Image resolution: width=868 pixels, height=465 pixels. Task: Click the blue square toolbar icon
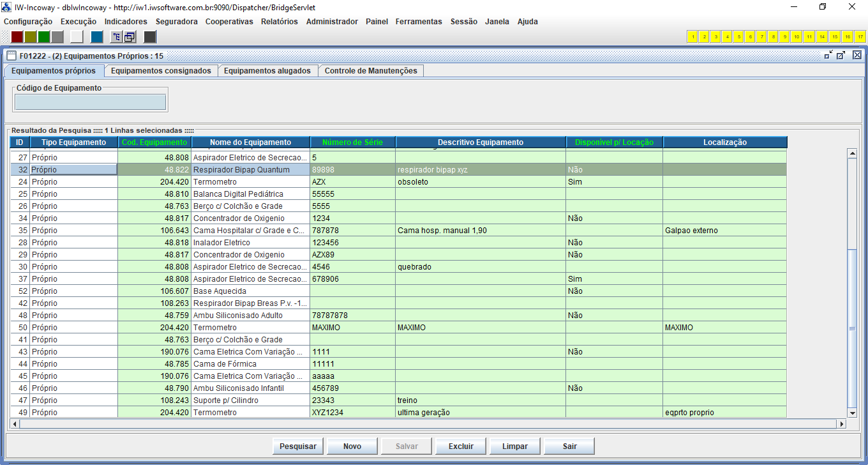(97, 36)
